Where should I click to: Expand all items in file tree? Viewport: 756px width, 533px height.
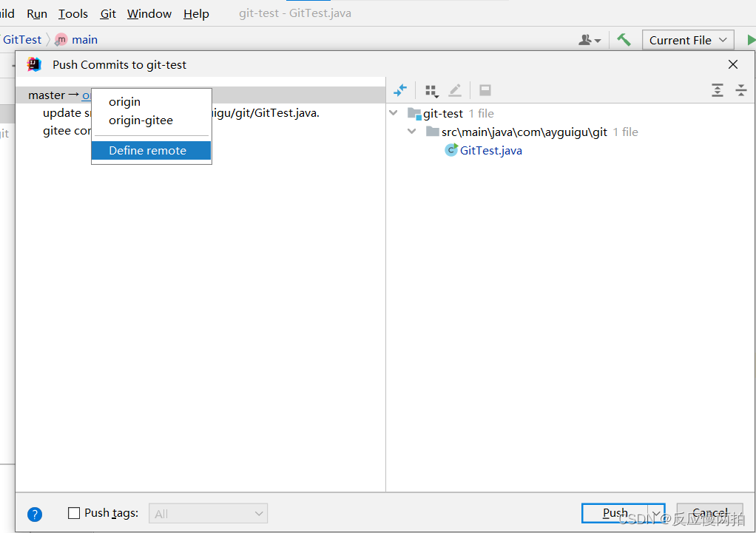pyautogui.click(x=718, y=90)
